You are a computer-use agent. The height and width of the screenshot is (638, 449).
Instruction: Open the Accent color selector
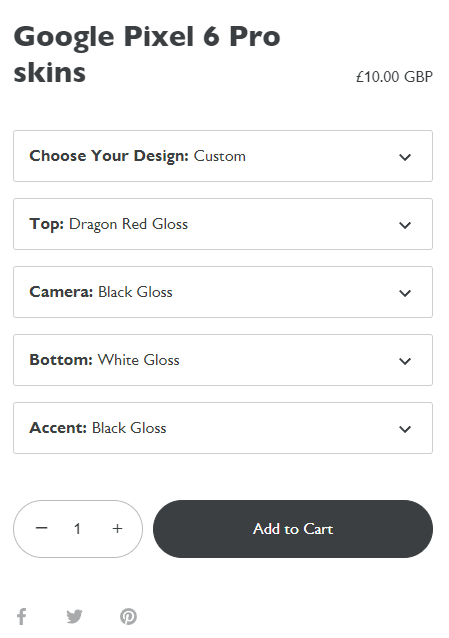[x=223, y=428]
